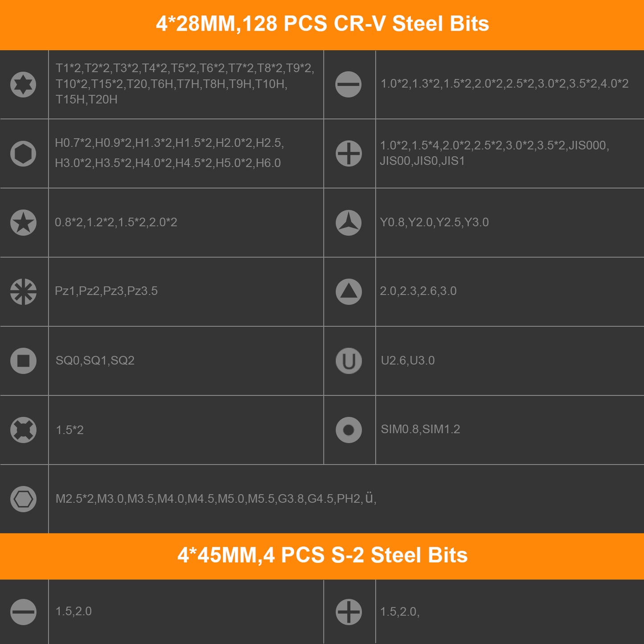Click the Pz1,Pz2,Pz3,Pz3.5 size text
Screen dimensions: 644x644
106,291
